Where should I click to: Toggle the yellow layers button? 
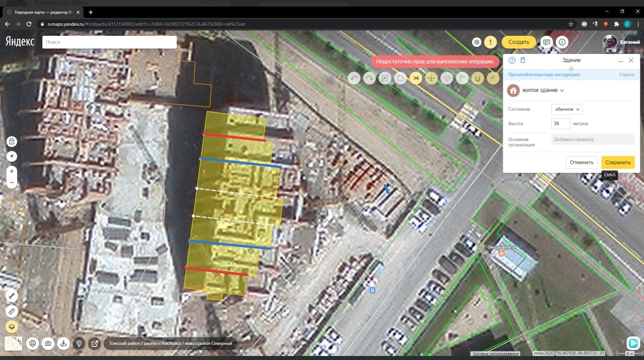point(12,327)
